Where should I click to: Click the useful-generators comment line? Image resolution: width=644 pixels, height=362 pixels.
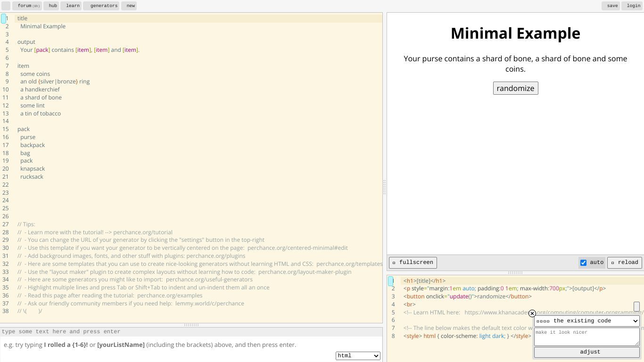[135, 280]
